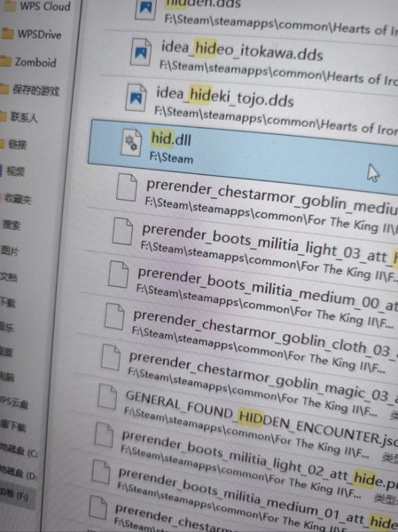Select prerender_chestarmor_goblin_mediu file name

tap(272, 197)
